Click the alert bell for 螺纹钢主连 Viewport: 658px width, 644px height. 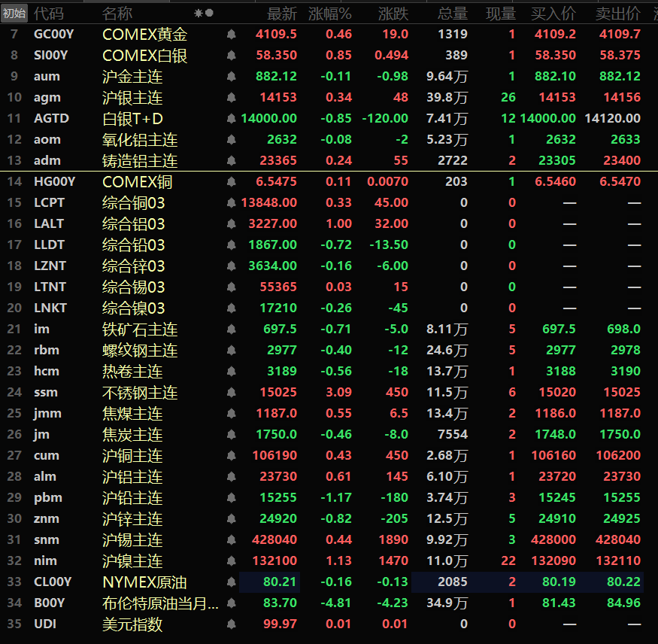click(231, 350)
